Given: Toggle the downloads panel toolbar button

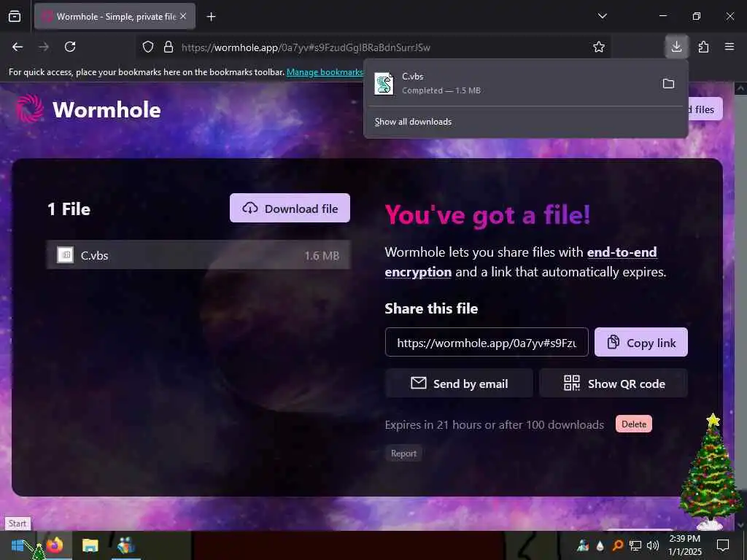Looking at the screenshot, I should [676, 47].
